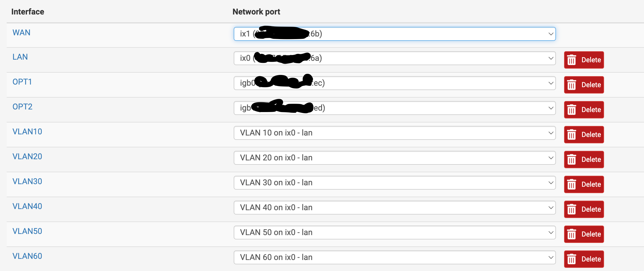Click the trash icon beside OPT1
644x271 pixels.
pyautogui.click(x=572, y=85)
